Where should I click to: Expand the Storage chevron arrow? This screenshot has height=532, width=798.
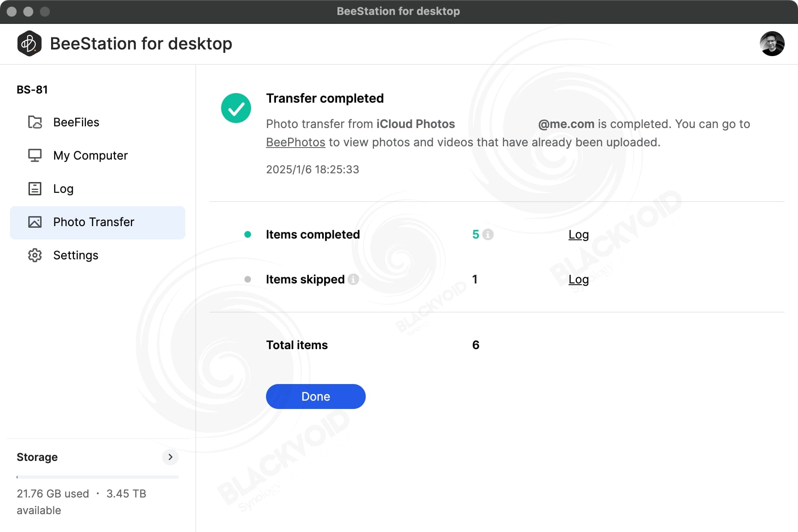[x=170, y=457]
